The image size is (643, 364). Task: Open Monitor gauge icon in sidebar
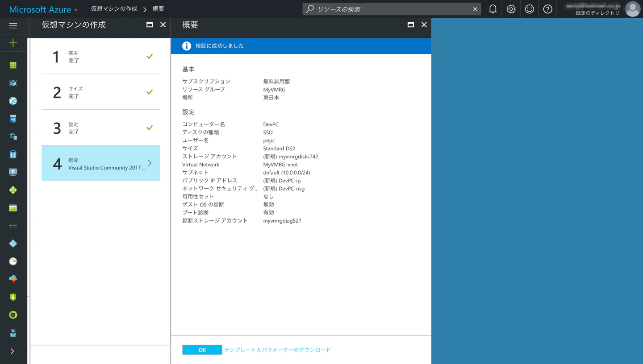[x=13, y=261]
